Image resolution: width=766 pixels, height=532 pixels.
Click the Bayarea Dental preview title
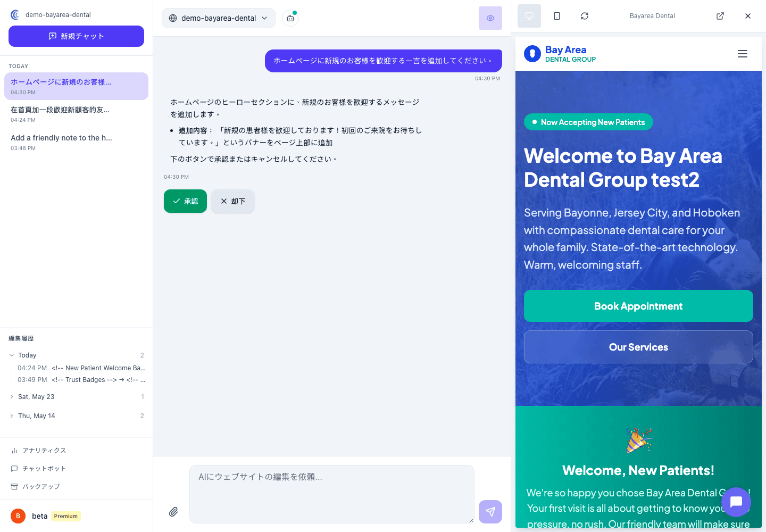pos(652,16)
